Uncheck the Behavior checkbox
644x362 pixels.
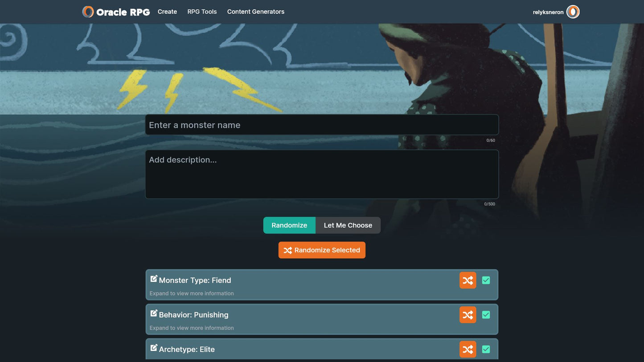(486, 315)
